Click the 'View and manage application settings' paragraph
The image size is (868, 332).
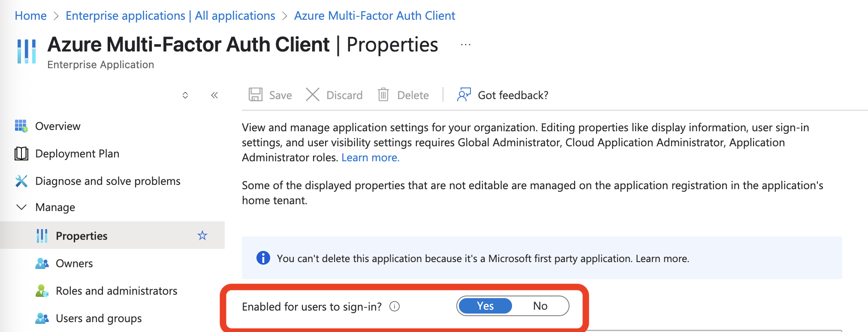tap(525, 142)
